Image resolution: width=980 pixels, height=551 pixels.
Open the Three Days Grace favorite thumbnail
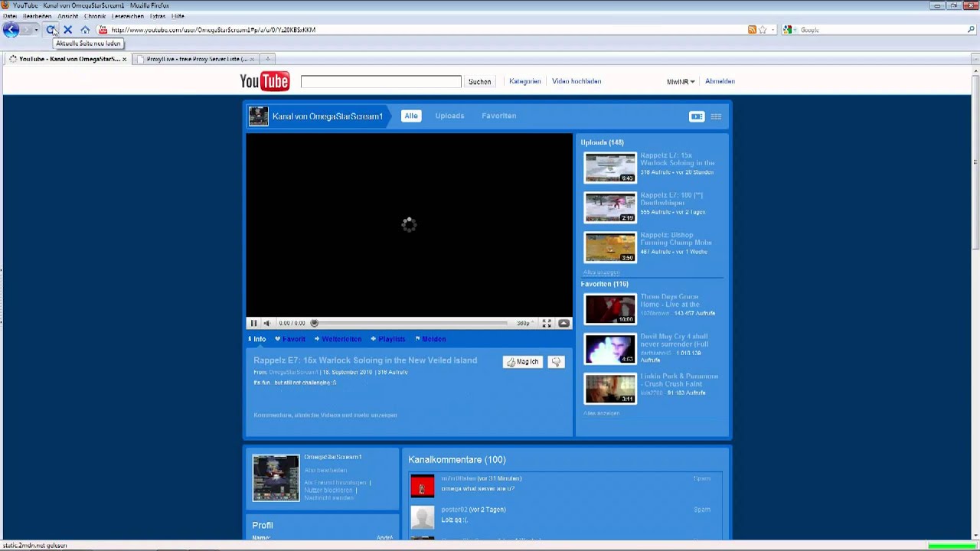[x=610, y=309]
